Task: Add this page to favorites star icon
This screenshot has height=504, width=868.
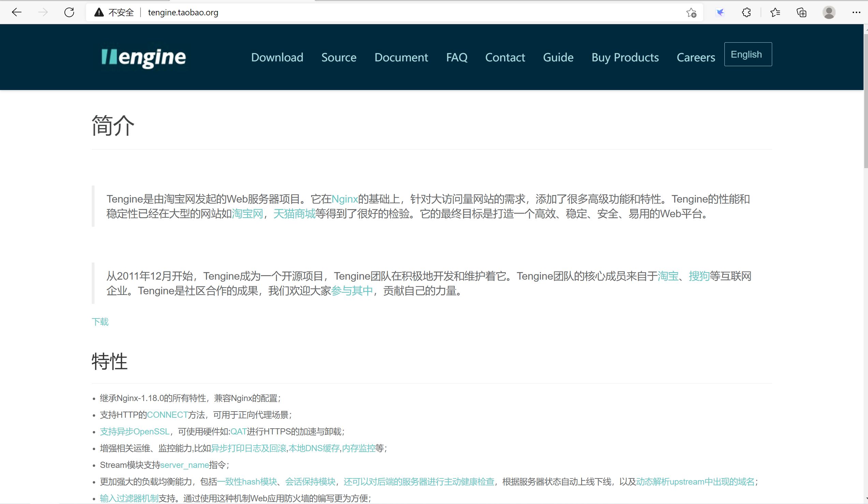Action: click(691, 13)
